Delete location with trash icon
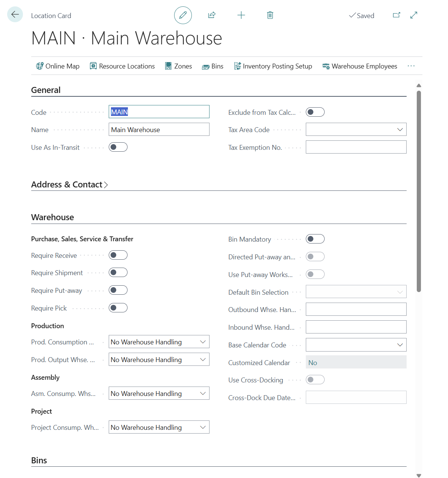This screenshot has width=448, height=478. click(x=270, y=15)
